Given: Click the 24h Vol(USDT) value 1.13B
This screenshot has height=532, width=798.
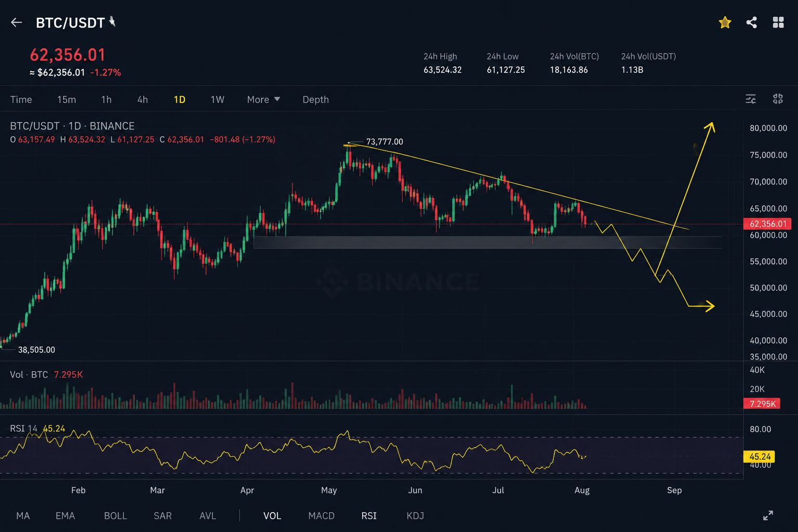Looking at the screenshot, I should coord(632,70).
